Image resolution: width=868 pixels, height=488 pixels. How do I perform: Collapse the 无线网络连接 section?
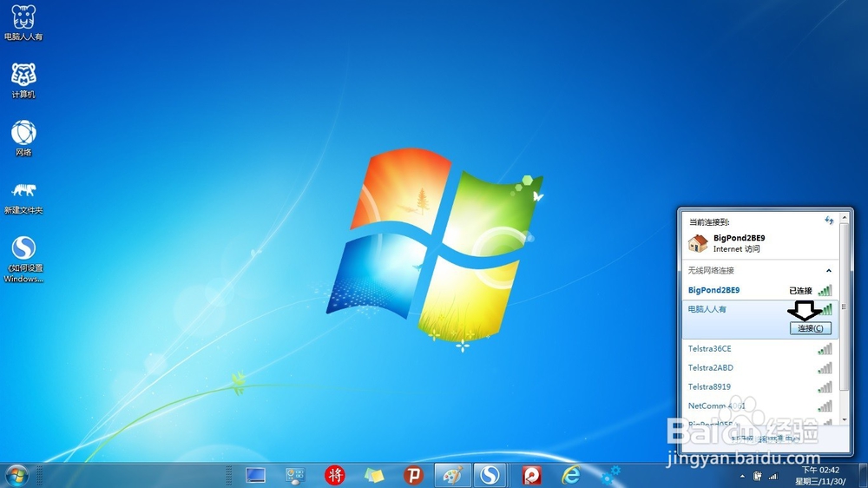[829, 270]
